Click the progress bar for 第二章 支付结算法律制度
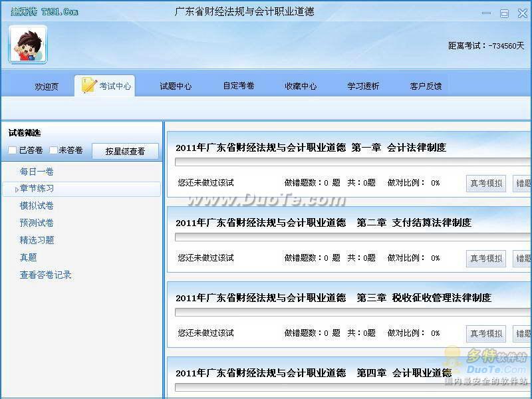 click(353, 237)
